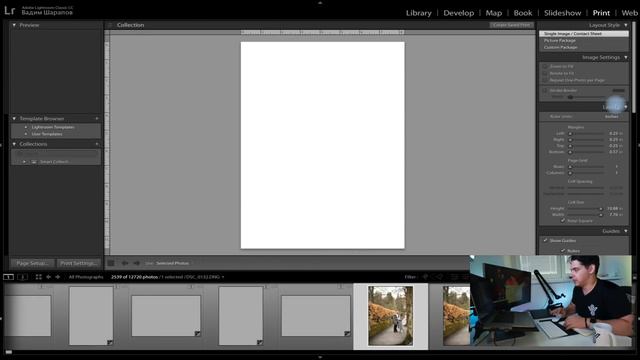
Task: Go to previous page arrow in toolbar
Action: [125, 263]
